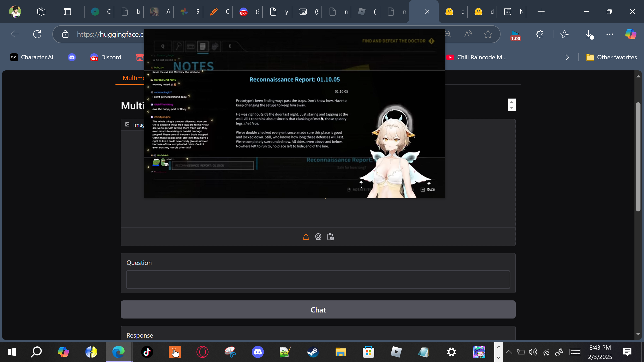Viewport: 644px width, 362px height.
Task: Open the volume control in system tray
Action: (x=533, y=352)
